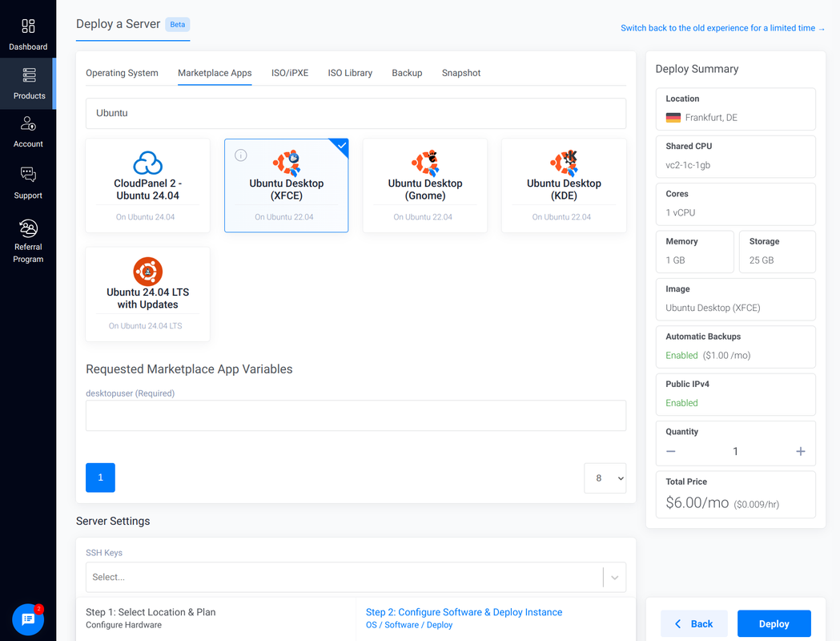Click the Beta badge

[177, 25]
